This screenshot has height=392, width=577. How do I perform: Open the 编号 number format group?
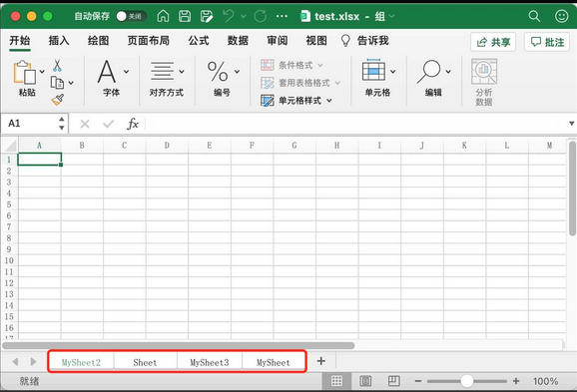point(223,78)
